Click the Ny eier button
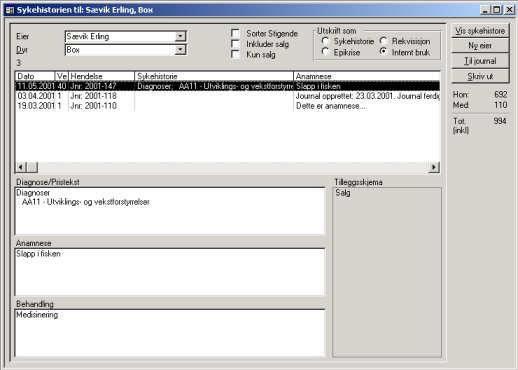Image resolution: width=518 pixels, height=370 pixels. (x=480, y=46)
